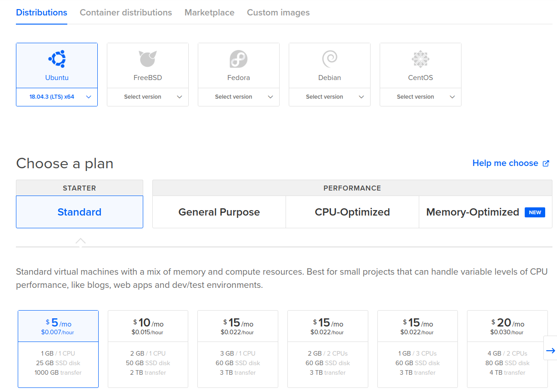
Task: Switch to the Marketplace tab
Action: point(209,13)
